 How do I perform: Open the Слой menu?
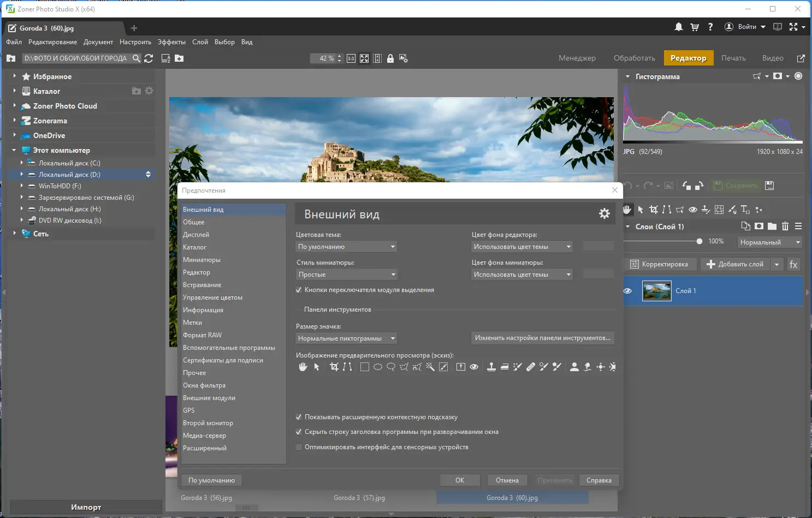pyautogui.click(x=200, y=42)
